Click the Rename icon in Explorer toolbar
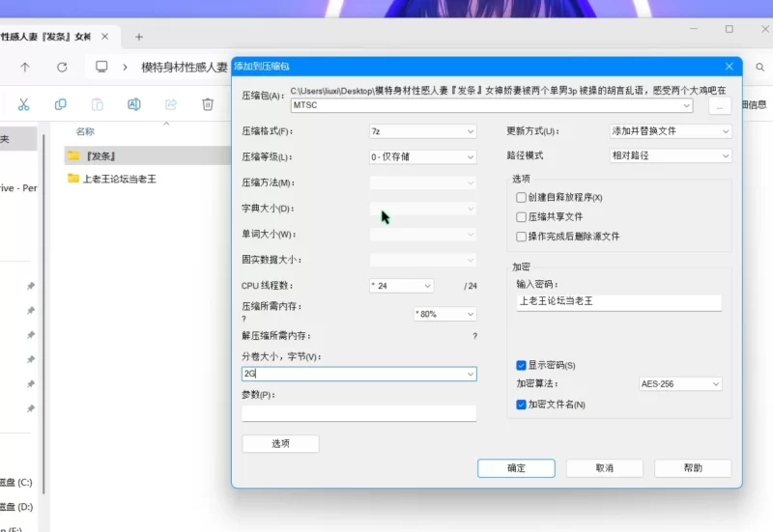The width and height of the screenshot is (773, 532). [x=133, y=104]
